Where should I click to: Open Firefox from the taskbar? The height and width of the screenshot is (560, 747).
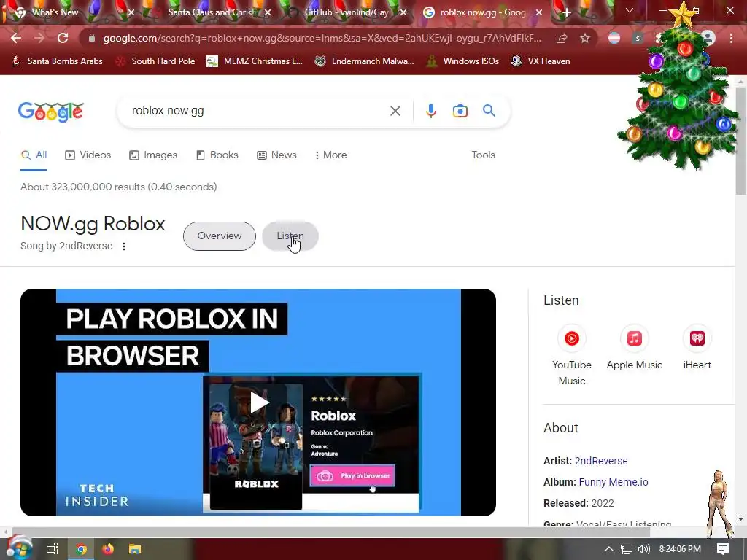point(108,549)
